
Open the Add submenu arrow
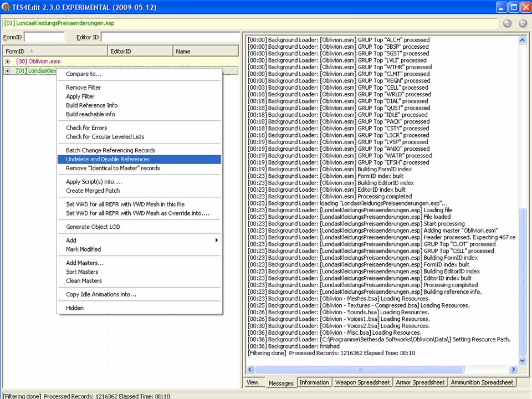[x=217, y=240]
